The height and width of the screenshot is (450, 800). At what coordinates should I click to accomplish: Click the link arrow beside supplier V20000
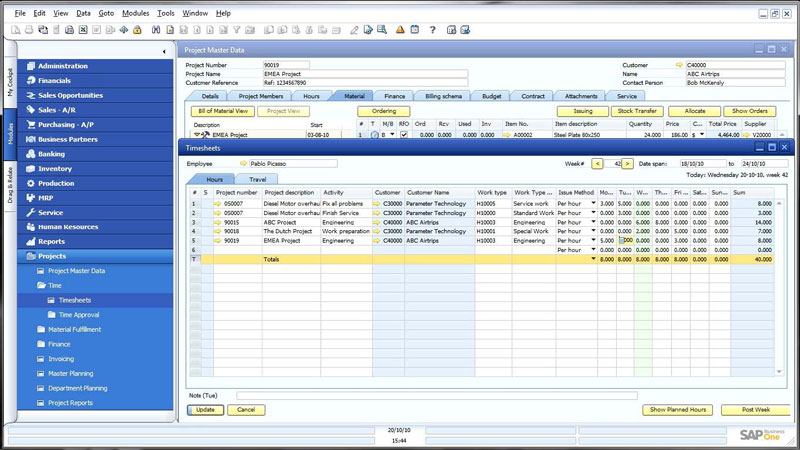[x=746, y=135]
